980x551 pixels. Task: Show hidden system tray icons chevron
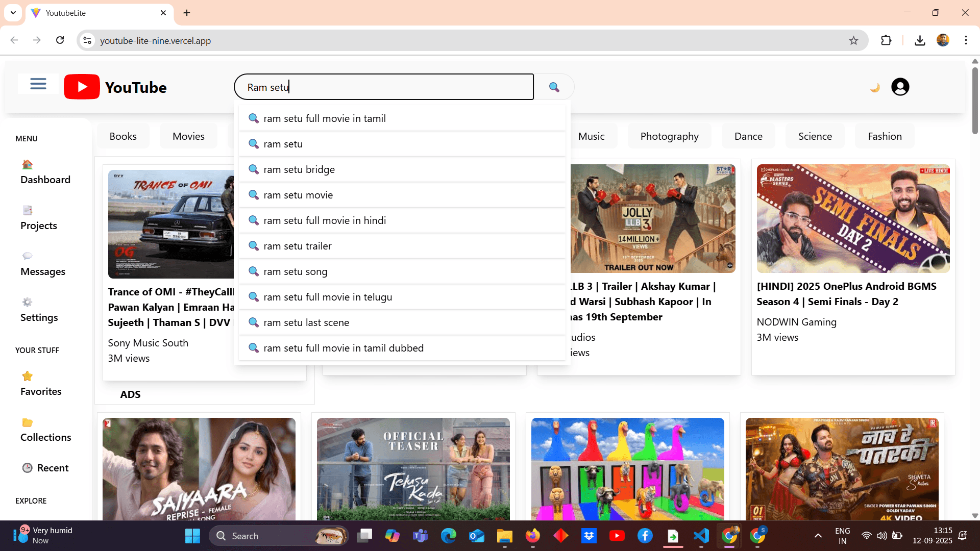(818, 536)
